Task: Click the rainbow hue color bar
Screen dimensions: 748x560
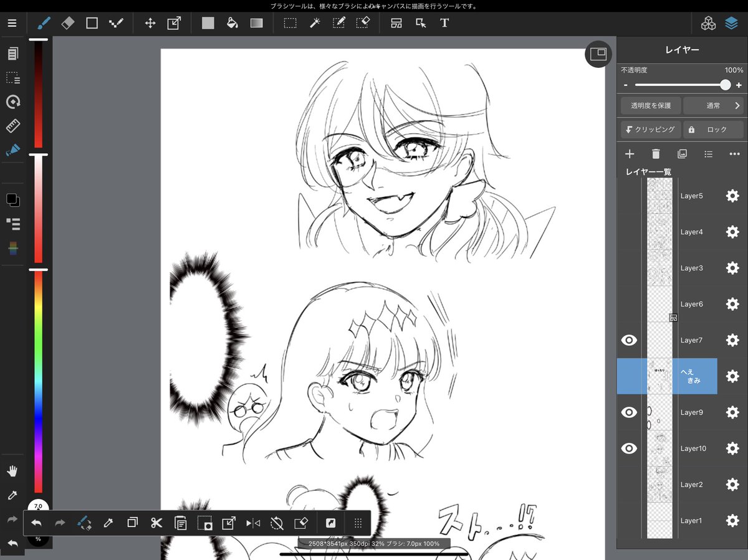Action: [38, 382]
